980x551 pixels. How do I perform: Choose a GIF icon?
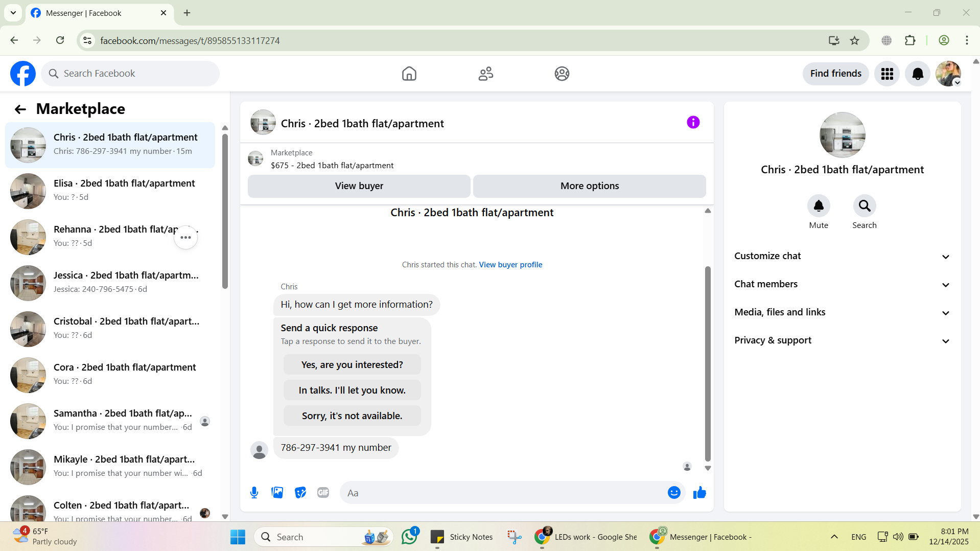(x=323, y=493)
